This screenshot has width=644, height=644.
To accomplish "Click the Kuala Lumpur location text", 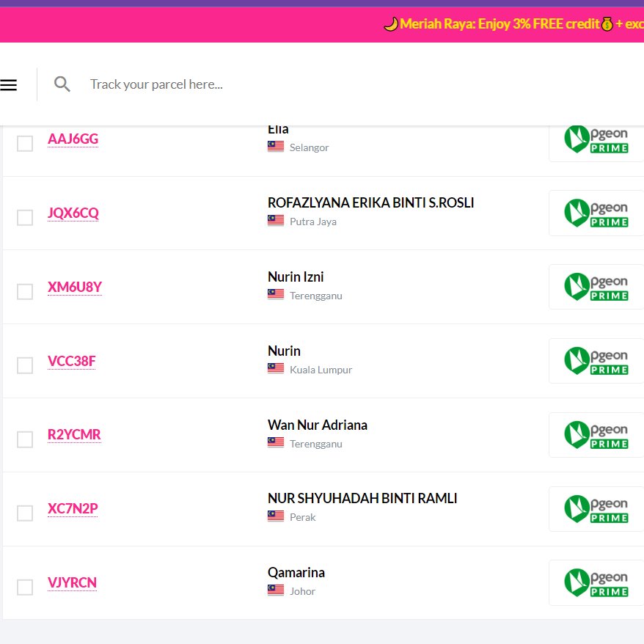I will pos(321,370).
